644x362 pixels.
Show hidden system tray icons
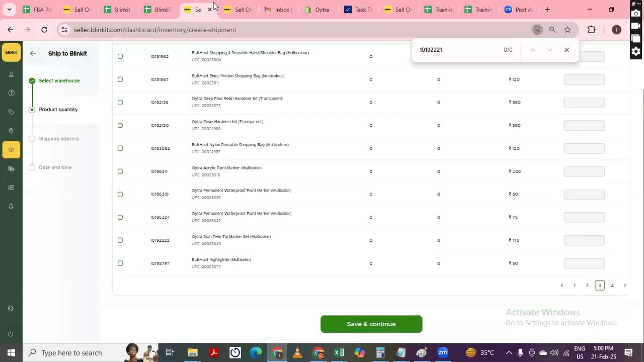click(509, 352)
